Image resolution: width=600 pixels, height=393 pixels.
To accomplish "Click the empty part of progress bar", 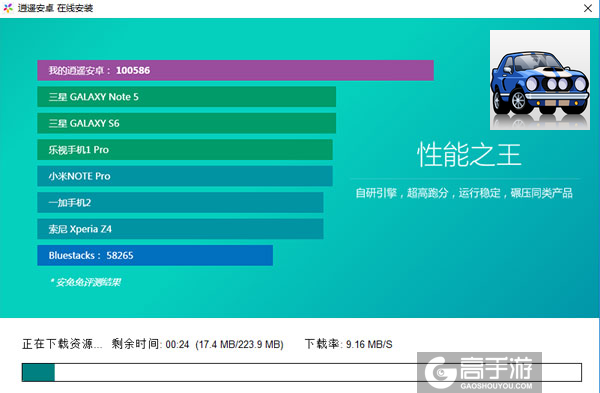I will pyautogui.click(x=318, y=372).
